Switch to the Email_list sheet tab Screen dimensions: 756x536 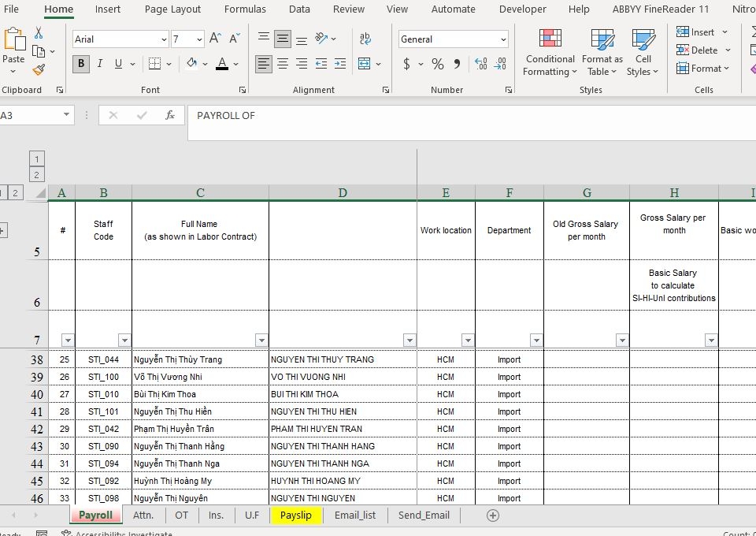coord(355,516)
